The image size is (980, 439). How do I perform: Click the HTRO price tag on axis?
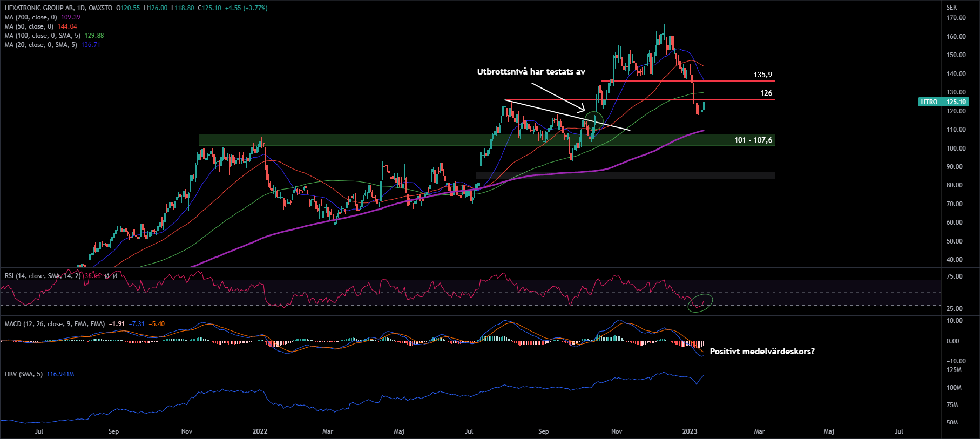929,102
